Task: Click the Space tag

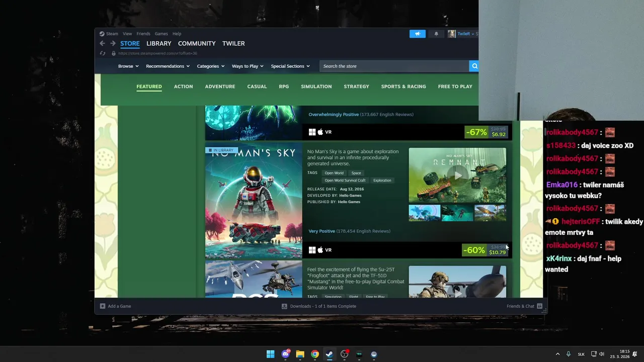Action: [356, 173]
